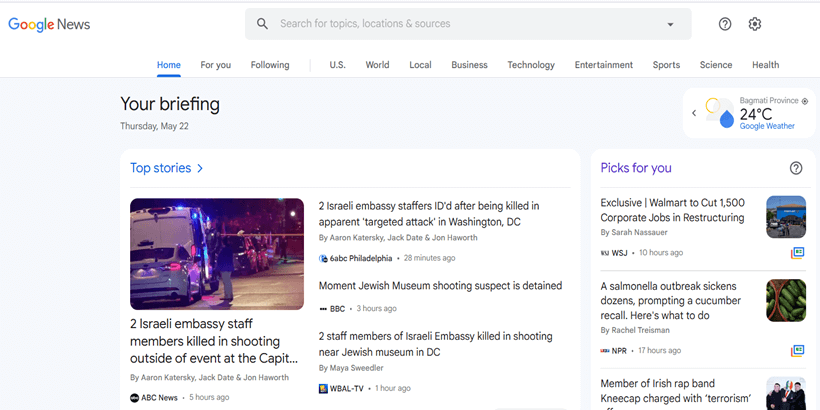This screenshot has height=410, width=820.
Task: Open the Health tab
Action: pos(766,65)
